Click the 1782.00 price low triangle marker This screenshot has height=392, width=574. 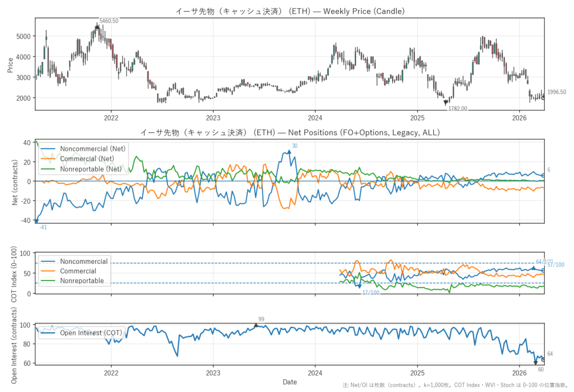pos(446,103)
